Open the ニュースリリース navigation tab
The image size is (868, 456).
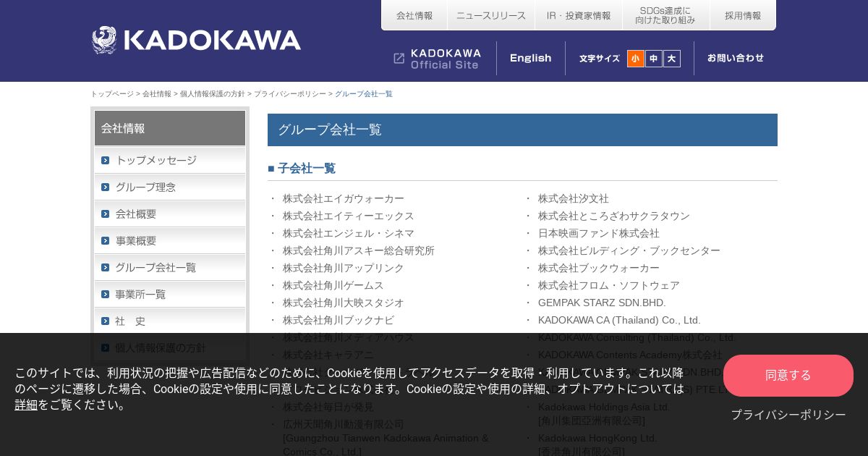coord(491,15)
